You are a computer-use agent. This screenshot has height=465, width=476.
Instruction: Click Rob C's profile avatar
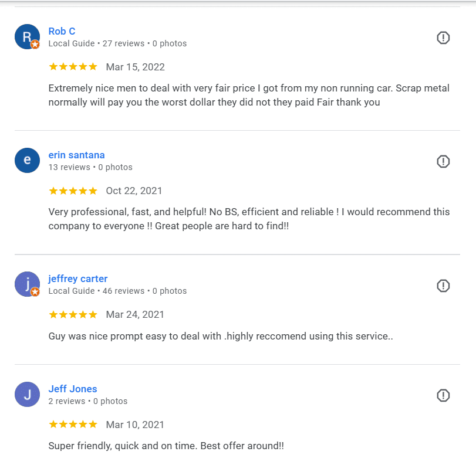(27, 37)
